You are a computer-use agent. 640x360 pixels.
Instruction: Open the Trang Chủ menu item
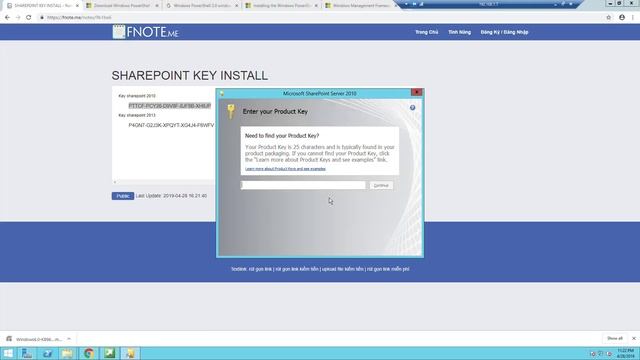427,32
